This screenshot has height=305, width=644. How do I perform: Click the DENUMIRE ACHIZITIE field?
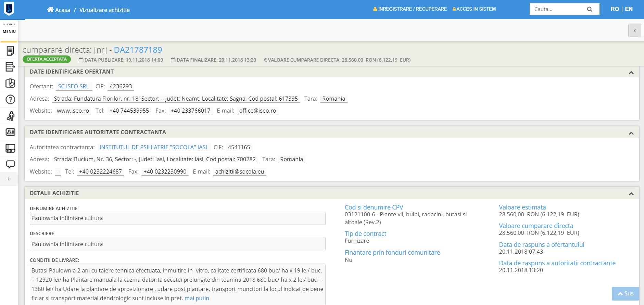pyautogui.click(x=177, y=218)
